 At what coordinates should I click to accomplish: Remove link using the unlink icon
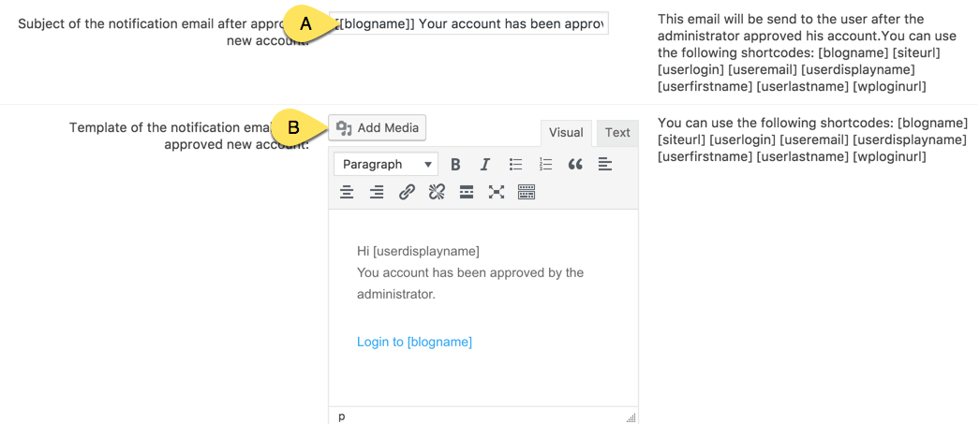coord(437,193)
